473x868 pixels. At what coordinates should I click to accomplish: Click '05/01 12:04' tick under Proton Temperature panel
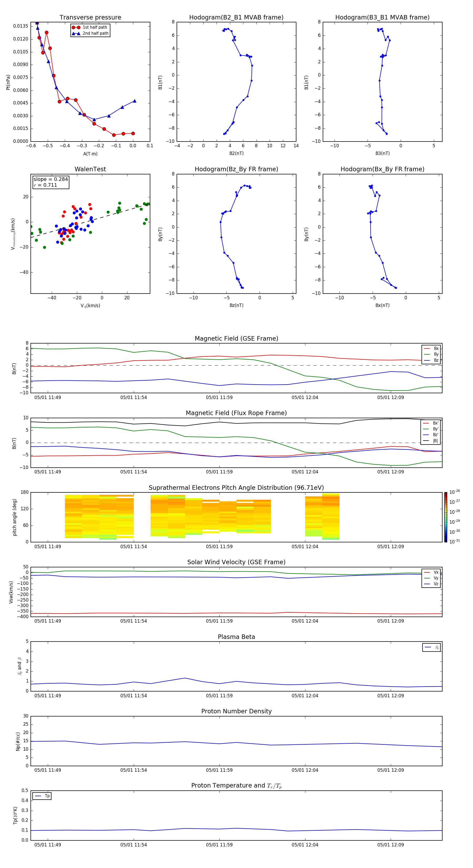[x=305, y=845]
